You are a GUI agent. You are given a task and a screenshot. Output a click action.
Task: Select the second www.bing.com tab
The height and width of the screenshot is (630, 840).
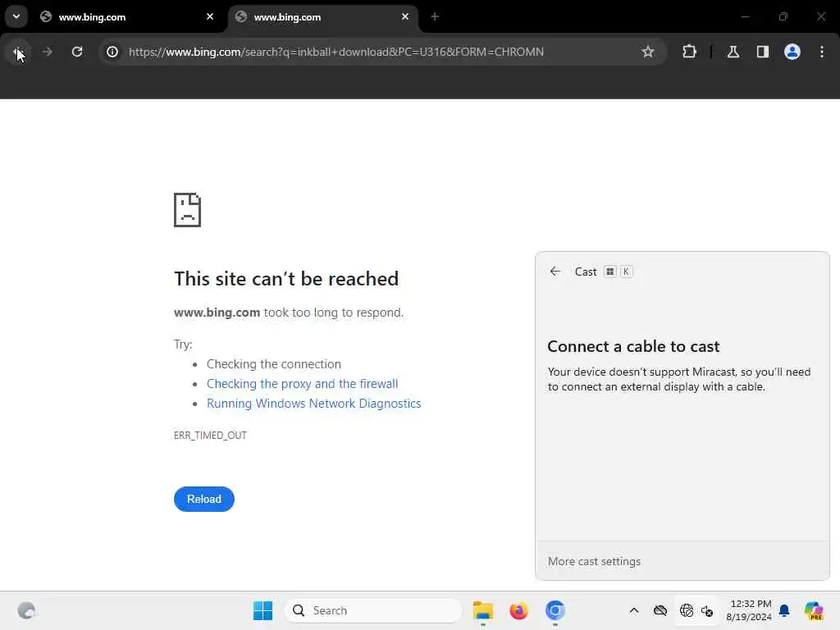pos(322,17)
